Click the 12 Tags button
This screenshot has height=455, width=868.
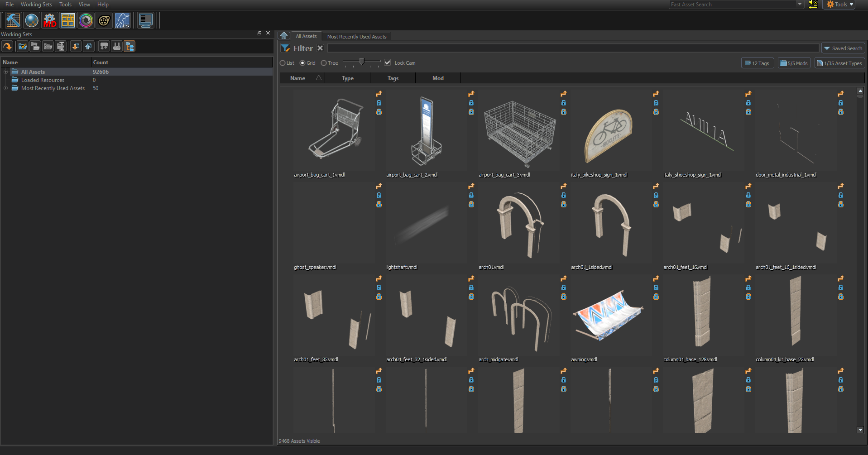coord(757,63)
